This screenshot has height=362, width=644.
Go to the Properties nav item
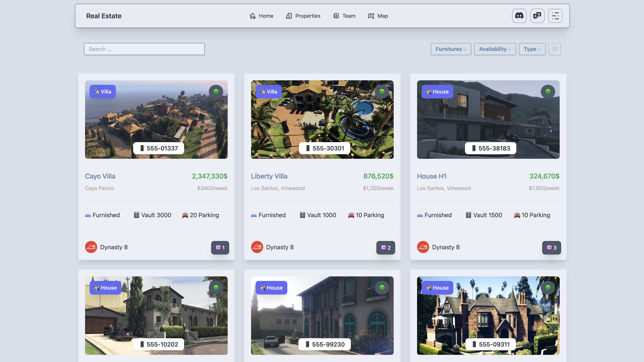(303, 16)
